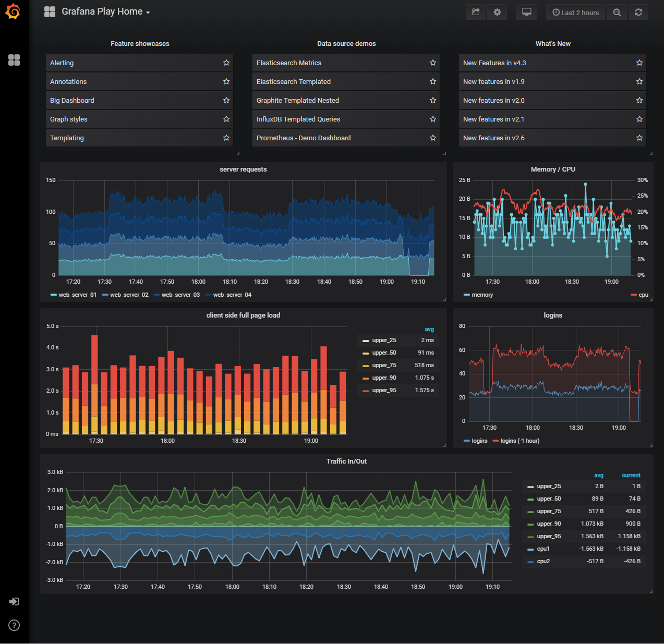
Task: Open the Alerting dashboard link
Action: 139,63
